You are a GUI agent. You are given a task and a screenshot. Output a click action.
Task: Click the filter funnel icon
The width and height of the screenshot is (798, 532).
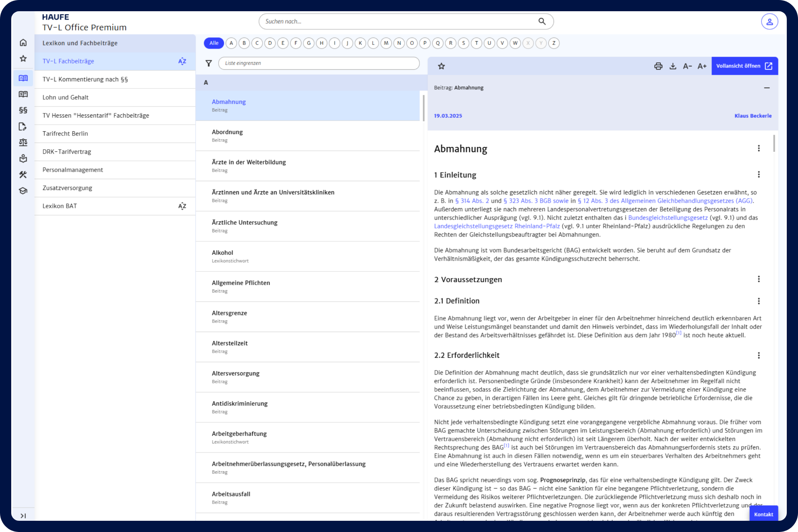pos(209,63)
